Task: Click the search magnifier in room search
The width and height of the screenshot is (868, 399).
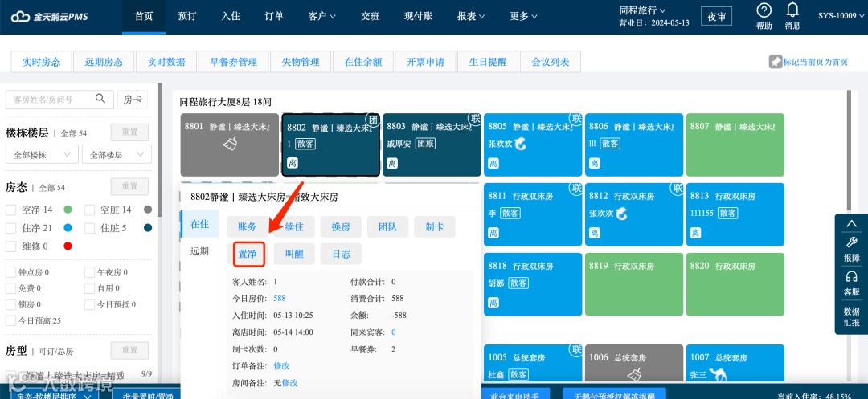Action: click(100, 99)
